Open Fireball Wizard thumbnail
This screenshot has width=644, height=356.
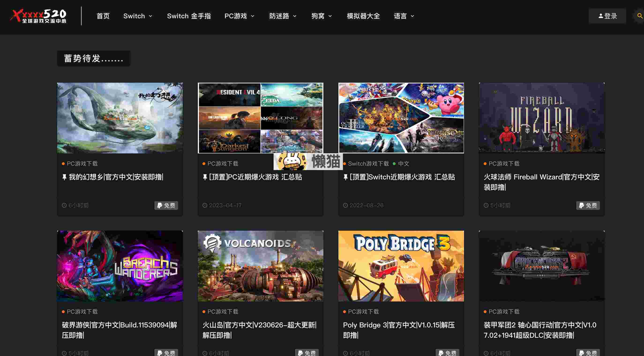point(542,118)
